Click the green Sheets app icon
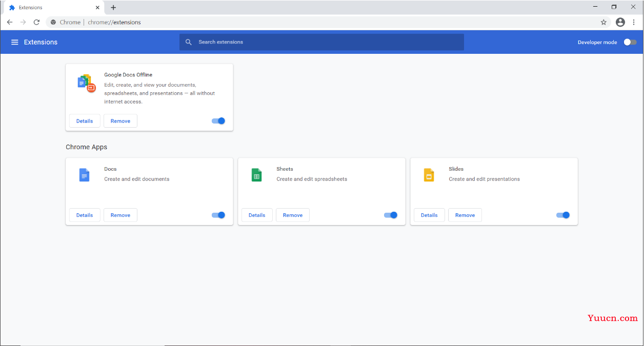Image resolution: width=644 pixels, height=346 pixels. [x=256, y=175]
